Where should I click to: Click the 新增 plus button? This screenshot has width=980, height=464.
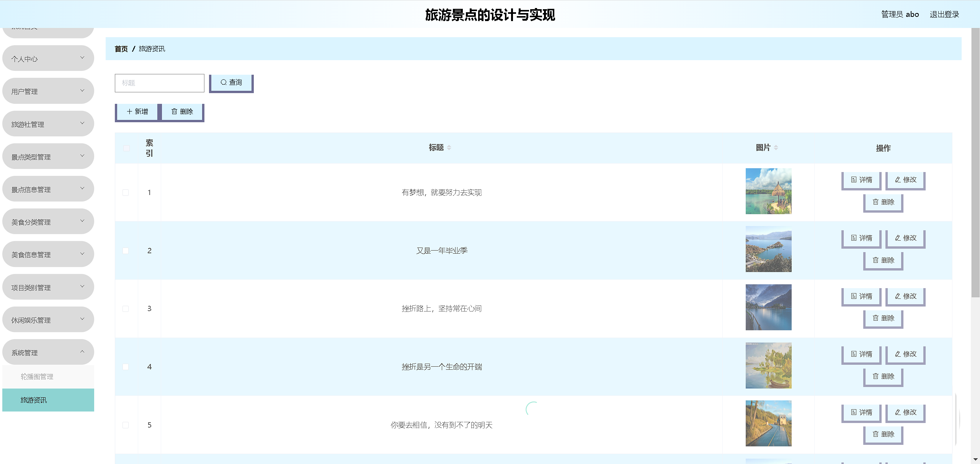137,111
